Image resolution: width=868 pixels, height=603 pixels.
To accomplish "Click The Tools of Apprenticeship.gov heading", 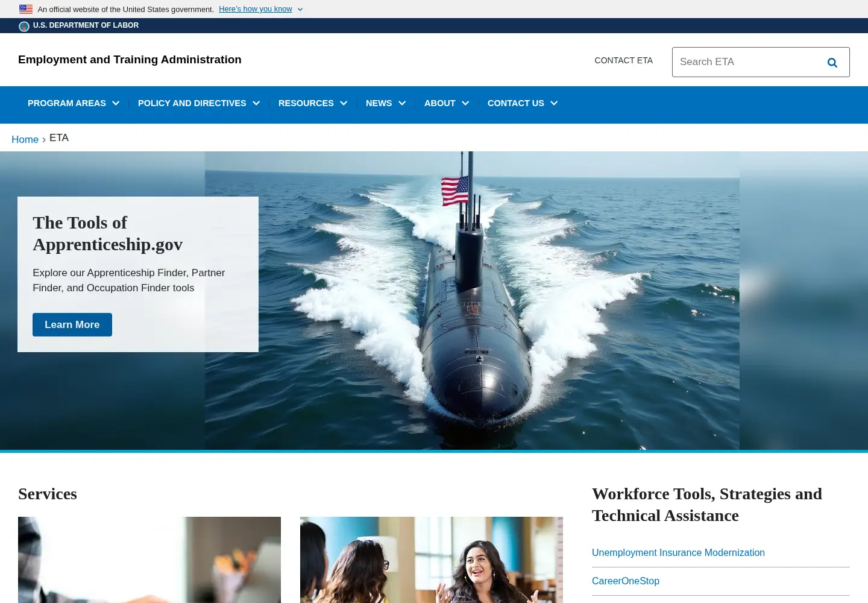I will click(108, 233).
